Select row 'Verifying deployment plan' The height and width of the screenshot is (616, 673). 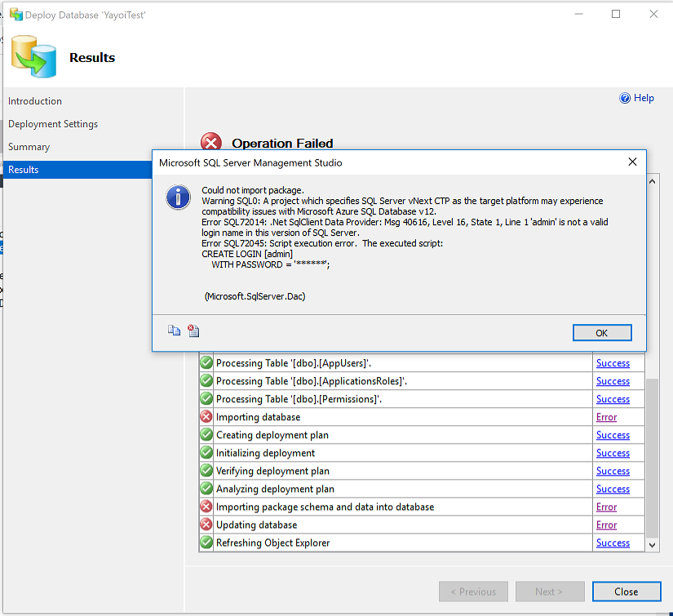422,471
